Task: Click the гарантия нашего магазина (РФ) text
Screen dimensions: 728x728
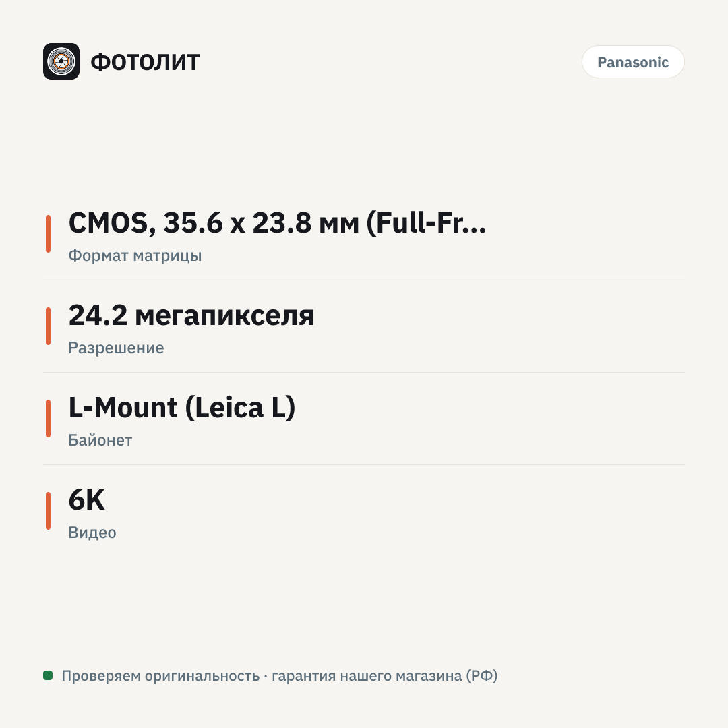Action: tap(384, 676)
